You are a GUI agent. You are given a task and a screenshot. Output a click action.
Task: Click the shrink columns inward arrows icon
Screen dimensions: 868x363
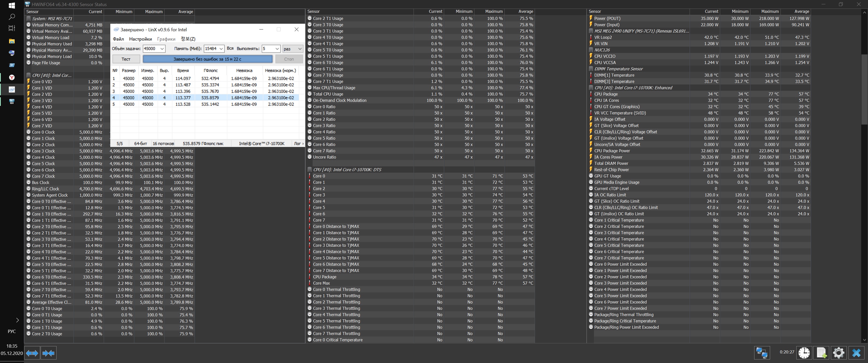48,353
